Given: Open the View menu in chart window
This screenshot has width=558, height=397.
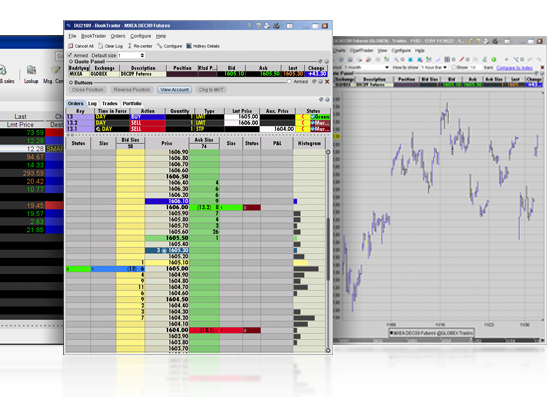Looking at the screenshot, I should [382, 51].
